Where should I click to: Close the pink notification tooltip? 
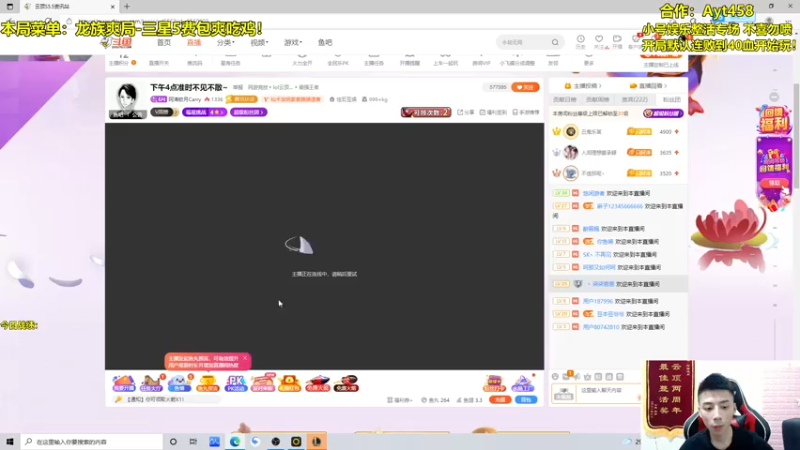pyautogui.click(x=245, y=358)
